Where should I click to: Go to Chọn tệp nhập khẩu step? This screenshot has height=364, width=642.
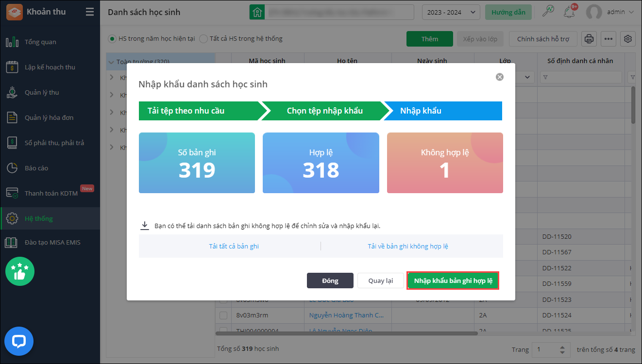tap(324, 111)
